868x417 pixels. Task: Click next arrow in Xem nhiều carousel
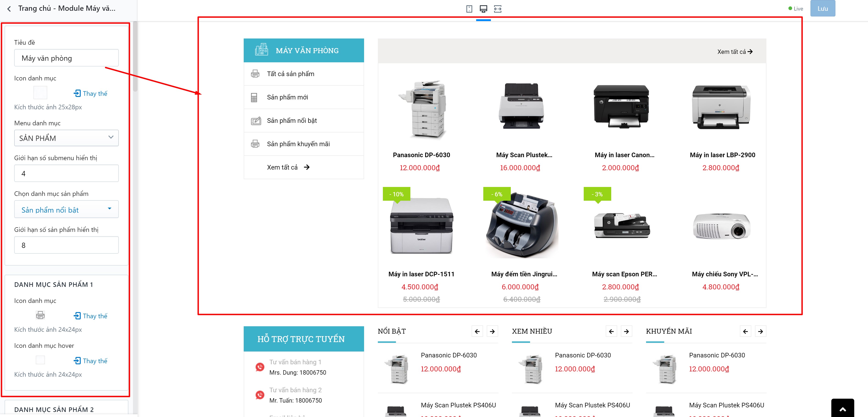(626, 332)
